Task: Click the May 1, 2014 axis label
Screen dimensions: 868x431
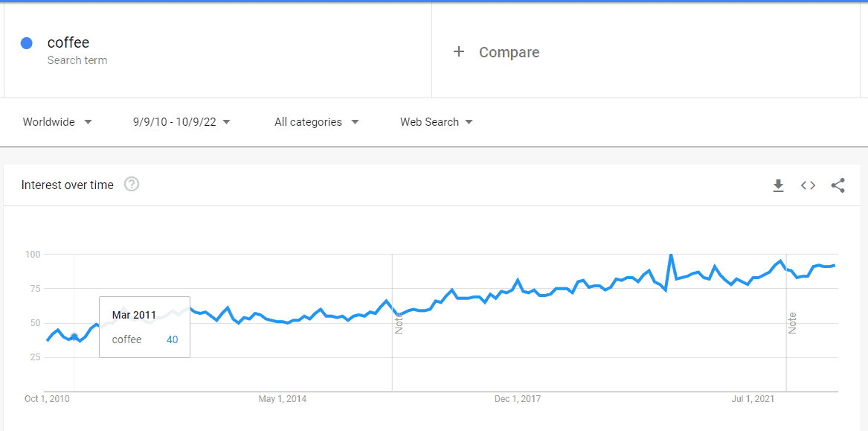Action: coord(282,399)
